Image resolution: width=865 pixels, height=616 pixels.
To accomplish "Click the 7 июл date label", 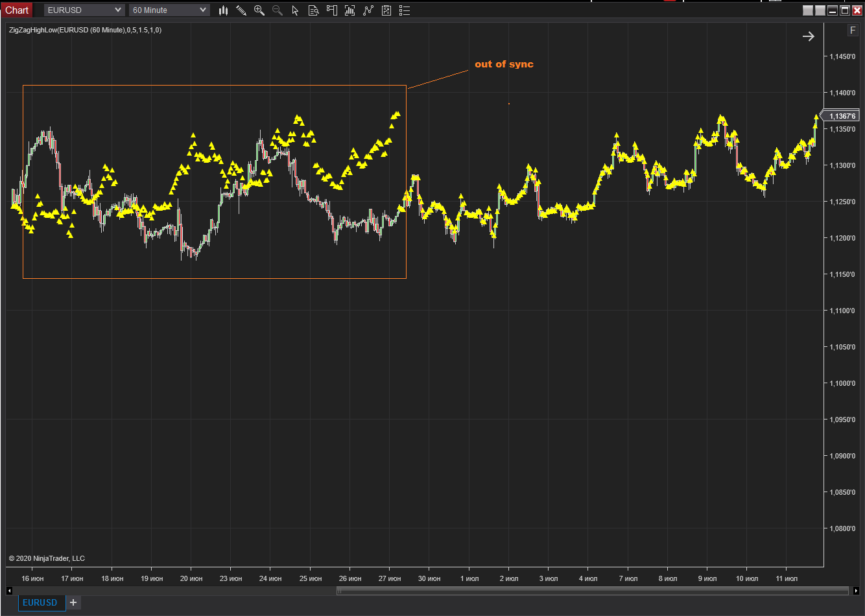I will click(628, 578).
